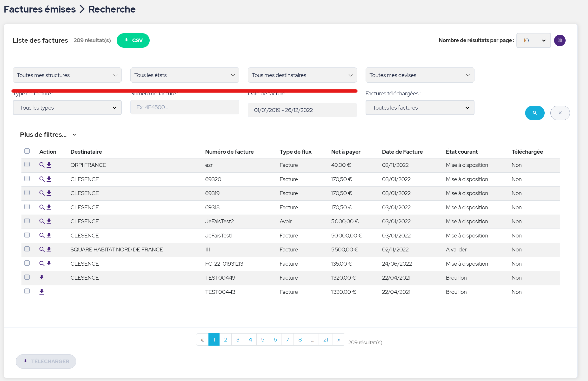The height and width of the screenshot is (381, 588).
Task: Go to page 3 of results
Action: (x=237, y=340)
